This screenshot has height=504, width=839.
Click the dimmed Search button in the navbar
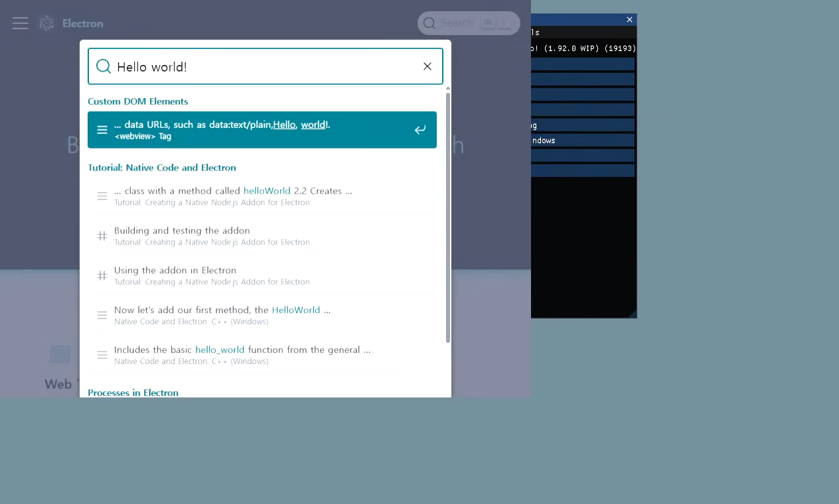pyautogui.click(x=469, y=23)
